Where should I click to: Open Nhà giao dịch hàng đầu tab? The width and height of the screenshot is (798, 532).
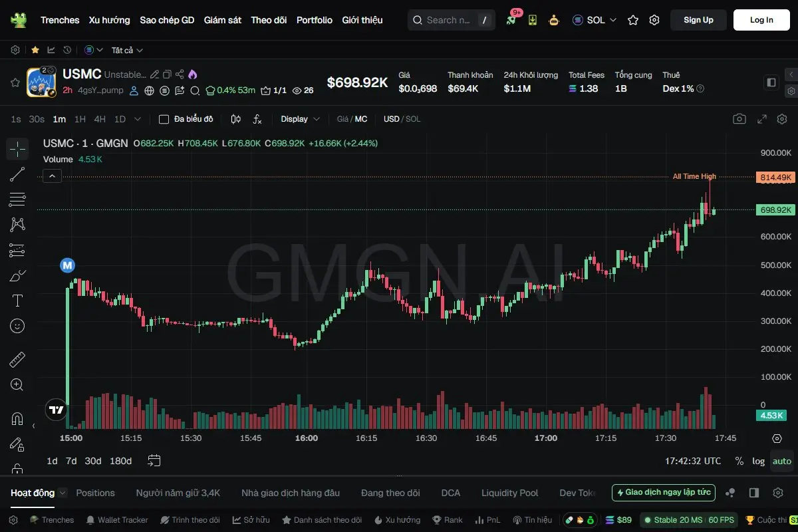point(291,493)
